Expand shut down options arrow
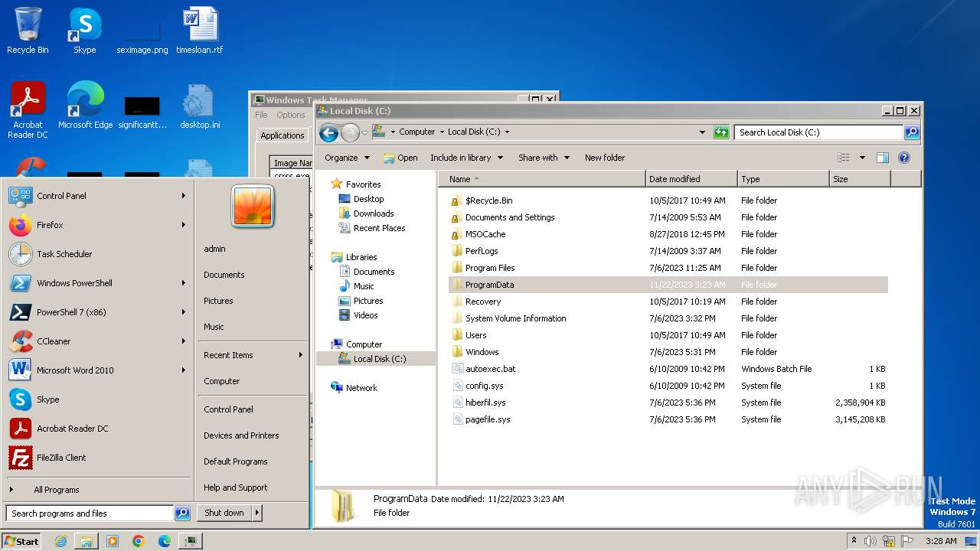This screenshot has height=551, width=980. [x=257, y=513]
